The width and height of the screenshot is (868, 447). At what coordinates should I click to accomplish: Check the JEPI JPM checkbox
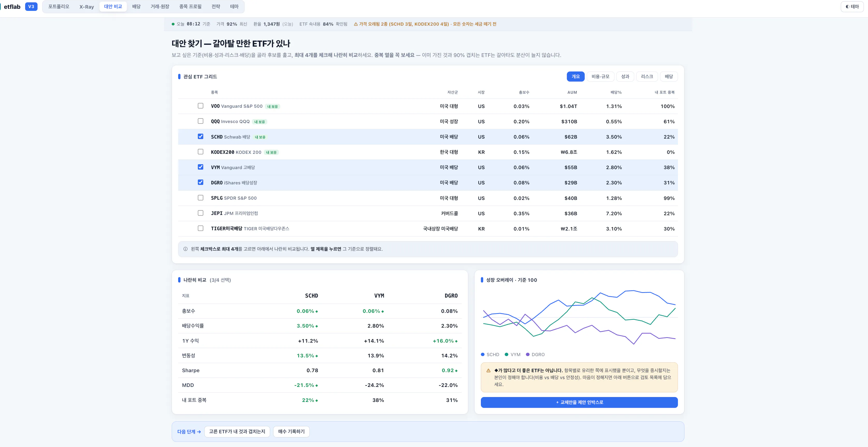[x=200, y=213]
